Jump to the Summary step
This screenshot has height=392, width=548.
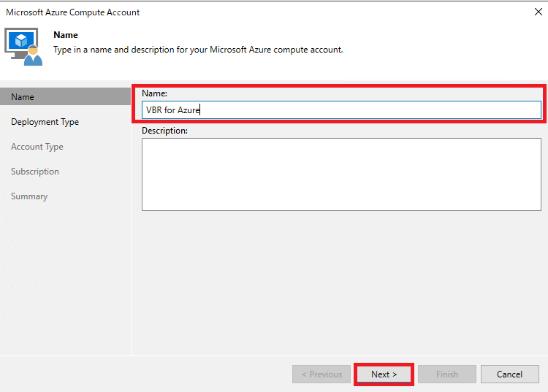pyautogui.click(x=29, y=196)
